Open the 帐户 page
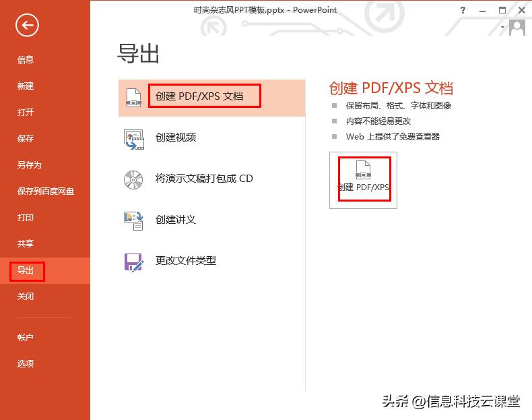 (x=26, y=338)
